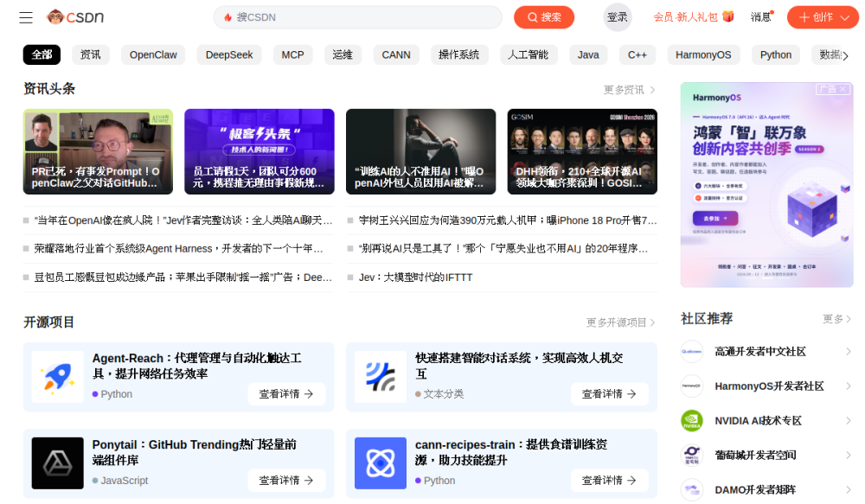
Task: Click 查看详情 for Agent-Reach
Action: click(286, 393)
